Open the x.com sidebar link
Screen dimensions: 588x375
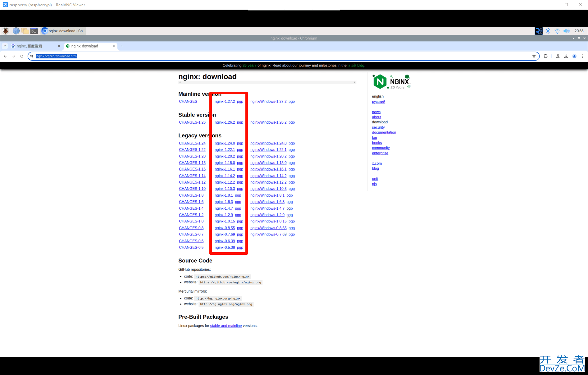377,163
